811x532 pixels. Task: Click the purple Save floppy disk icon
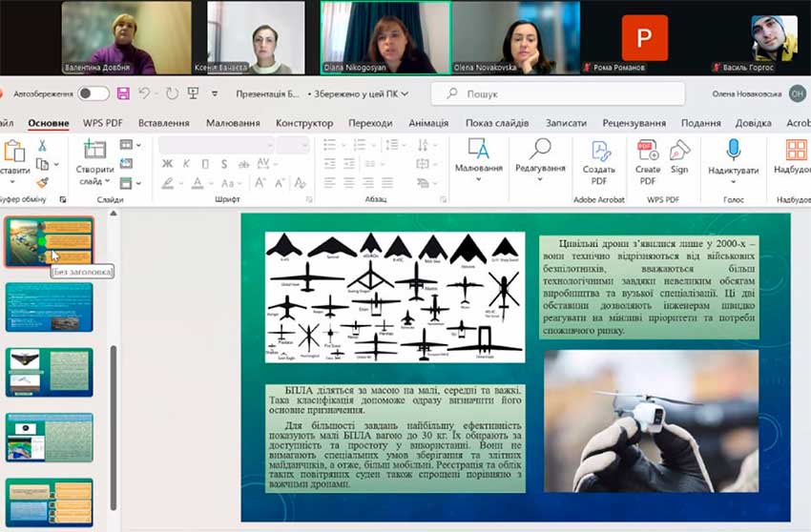[123, 93]
